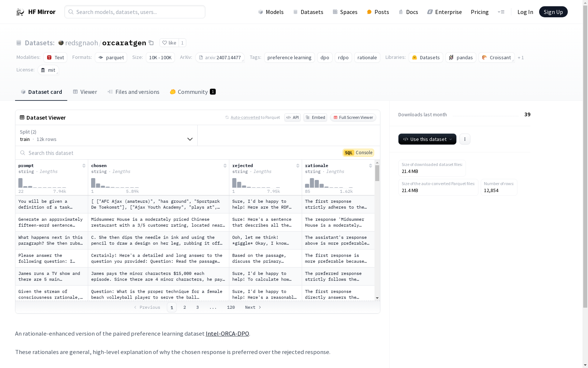Click Log In
This screenshot has width=588, height=368.
(525, 12)
